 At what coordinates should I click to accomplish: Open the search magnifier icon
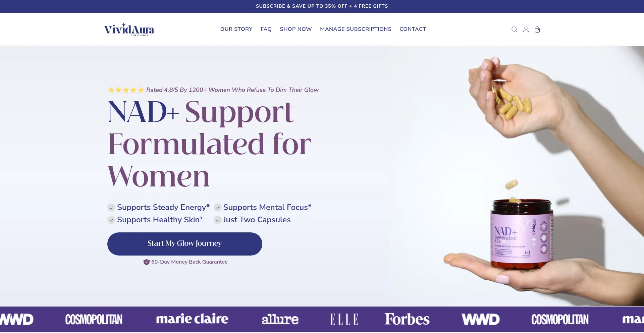[x=514, y=30]
